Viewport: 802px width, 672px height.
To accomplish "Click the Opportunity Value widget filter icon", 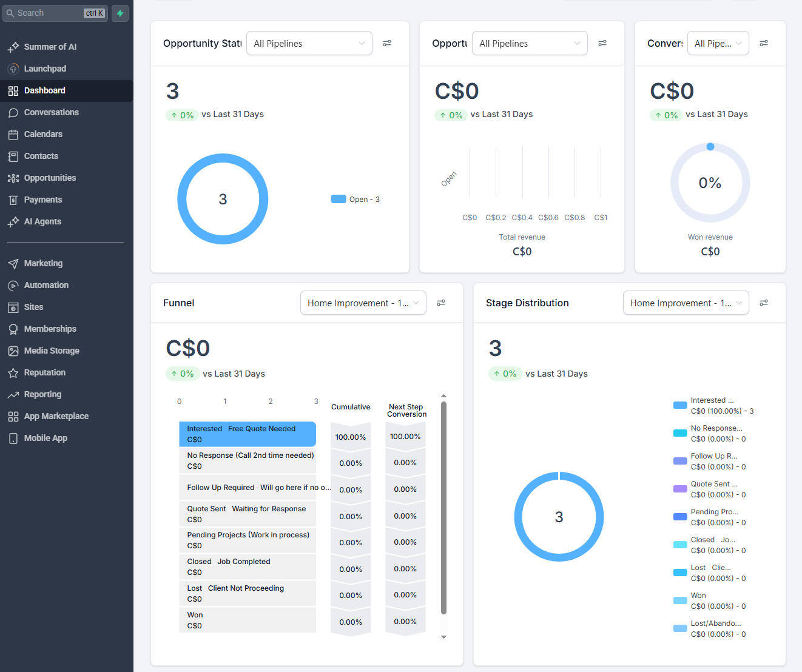I will point(602,43).
